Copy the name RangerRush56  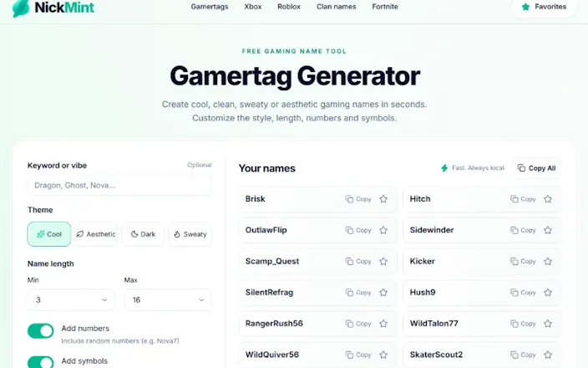[x=358, y=324]
